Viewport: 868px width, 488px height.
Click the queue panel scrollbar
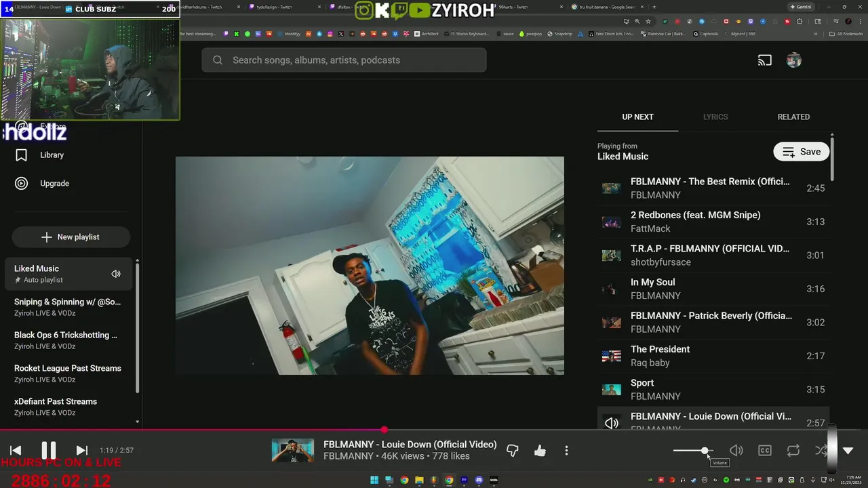pyautogui.click(x=832, y=158)
